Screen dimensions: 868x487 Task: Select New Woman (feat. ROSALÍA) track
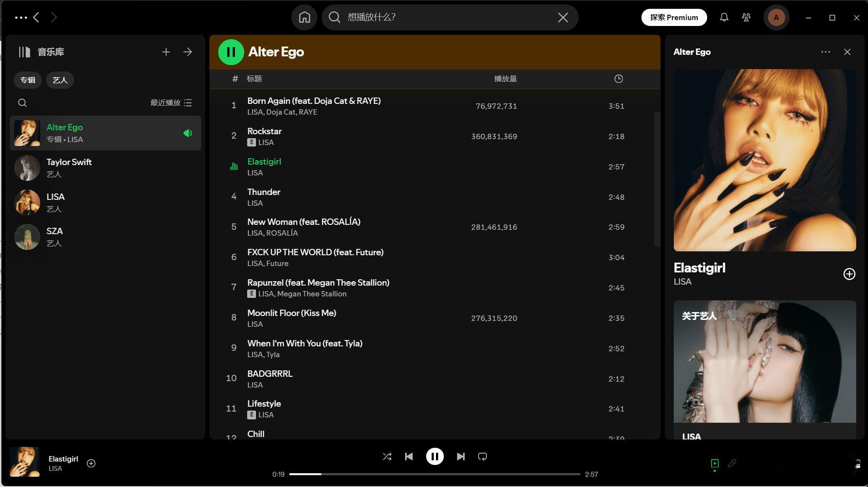pos(435,227)
